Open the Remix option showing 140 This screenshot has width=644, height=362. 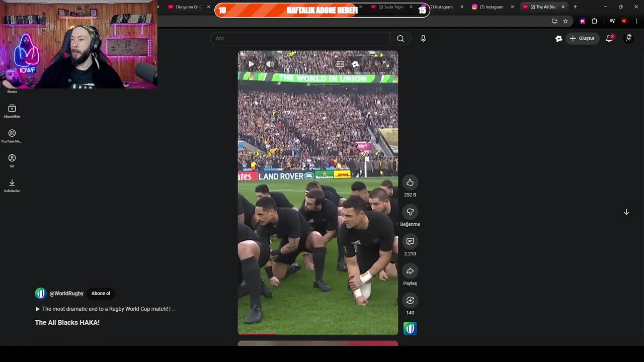click(410, 300)
